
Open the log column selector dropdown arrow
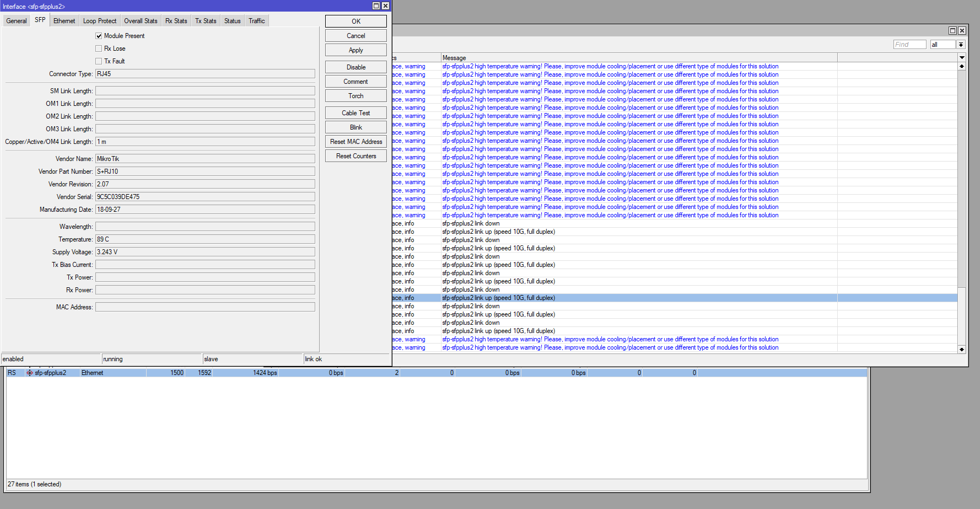click(962, 57)
